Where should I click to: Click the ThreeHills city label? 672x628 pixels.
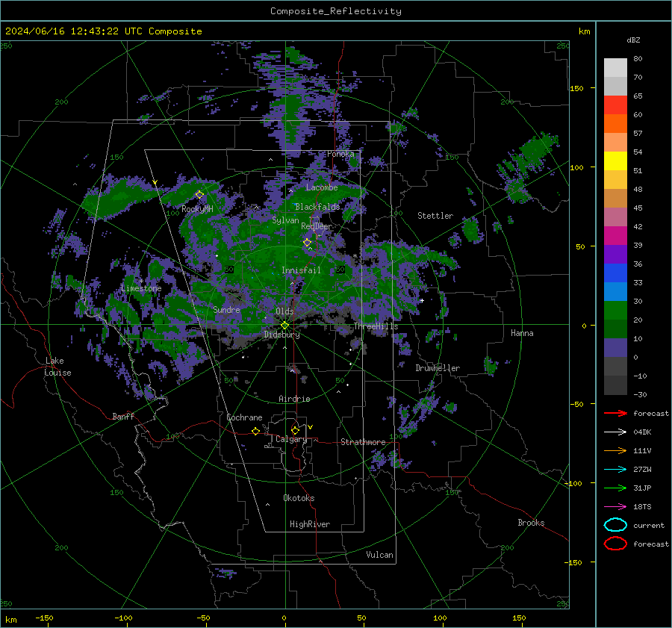click(376, 326)
